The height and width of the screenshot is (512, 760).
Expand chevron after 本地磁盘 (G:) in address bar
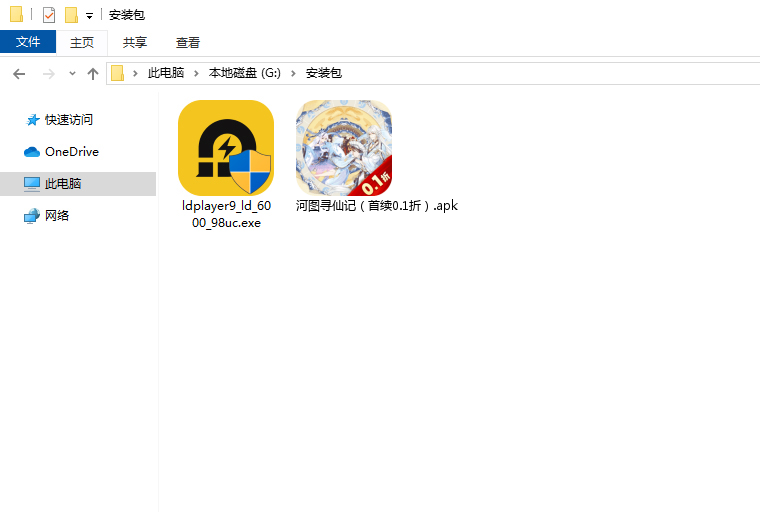click(293, 74)
